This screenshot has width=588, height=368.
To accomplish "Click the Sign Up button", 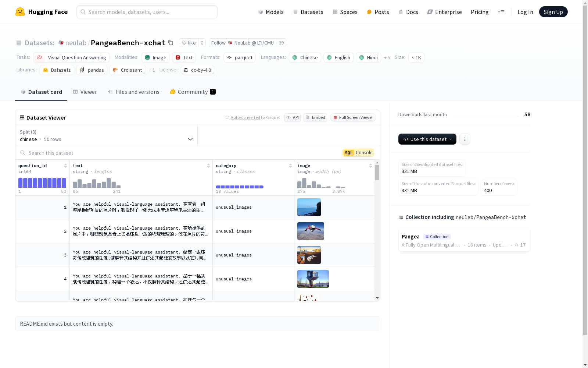I will (x=553, y=12).
